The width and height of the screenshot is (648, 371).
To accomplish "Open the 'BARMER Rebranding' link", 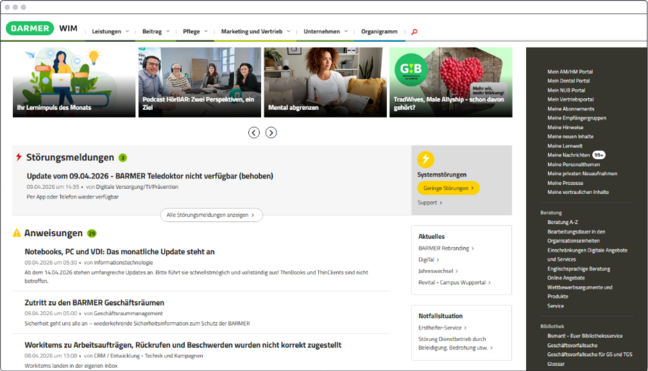I will pyautogui.click(x=446, y=248).
